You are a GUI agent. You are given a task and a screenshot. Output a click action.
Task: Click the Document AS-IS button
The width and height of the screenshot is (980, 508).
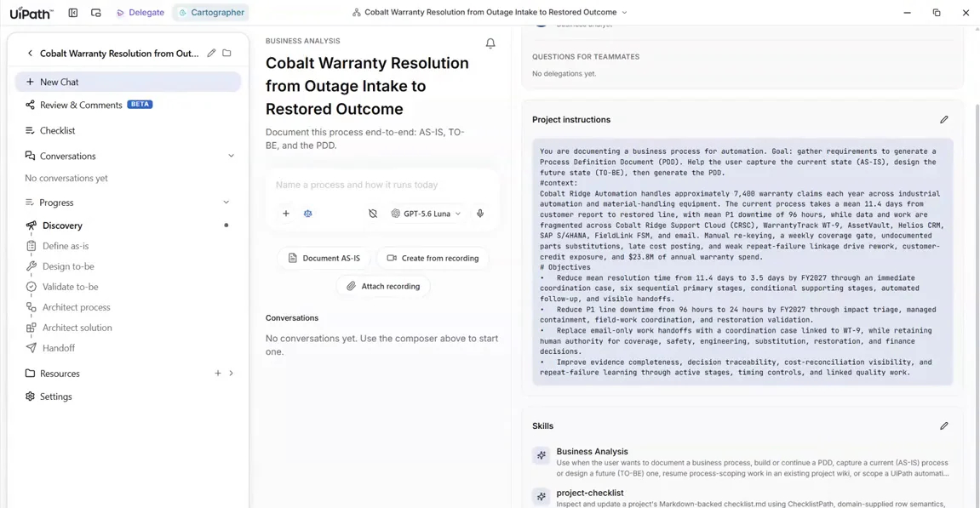click(x=324, y=258)
